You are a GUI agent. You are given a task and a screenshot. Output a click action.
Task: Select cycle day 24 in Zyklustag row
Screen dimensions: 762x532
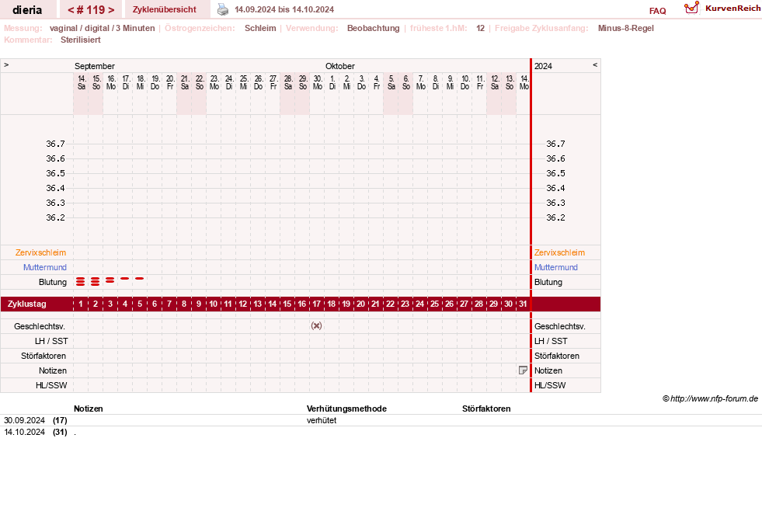click(420, 304)
